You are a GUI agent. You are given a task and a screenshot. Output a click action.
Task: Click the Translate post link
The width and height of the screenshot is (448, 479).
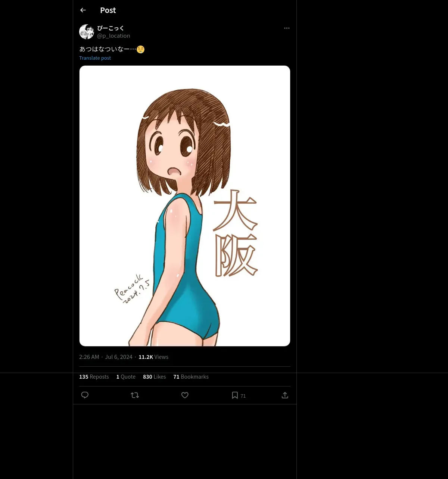point(95,58)
